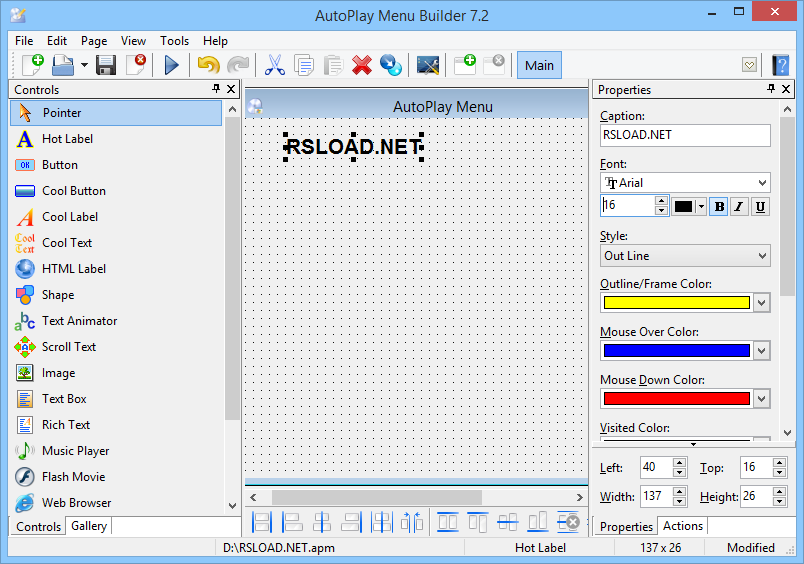Click the New project toolbar icon
Screen dimensions: 804x564
click(x=33, y=65)
